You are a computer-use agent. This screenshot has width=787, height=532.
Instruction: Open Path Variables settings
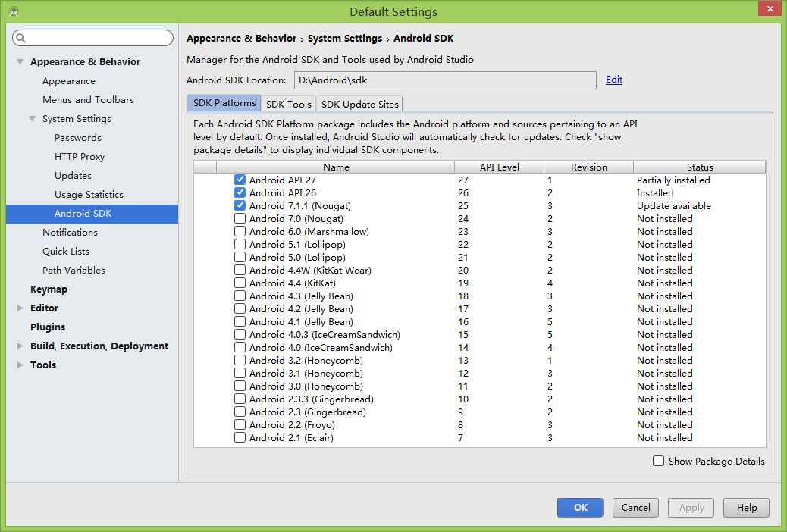(74, 270)
